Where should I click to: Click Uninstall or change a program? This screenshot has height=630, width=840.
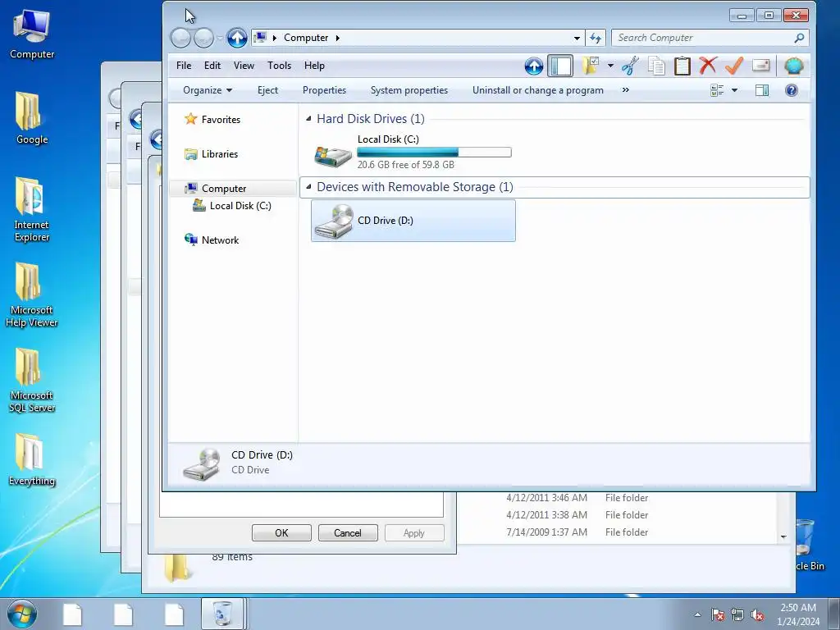click(538, 90)
